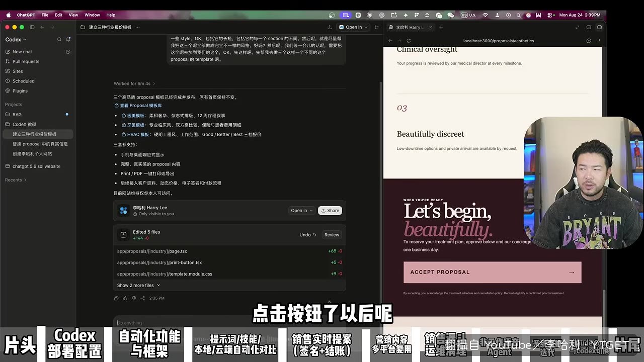644x362 pixels.
Task: Expand 'Show 2 more files'
Action: click(x=138, y=285)
